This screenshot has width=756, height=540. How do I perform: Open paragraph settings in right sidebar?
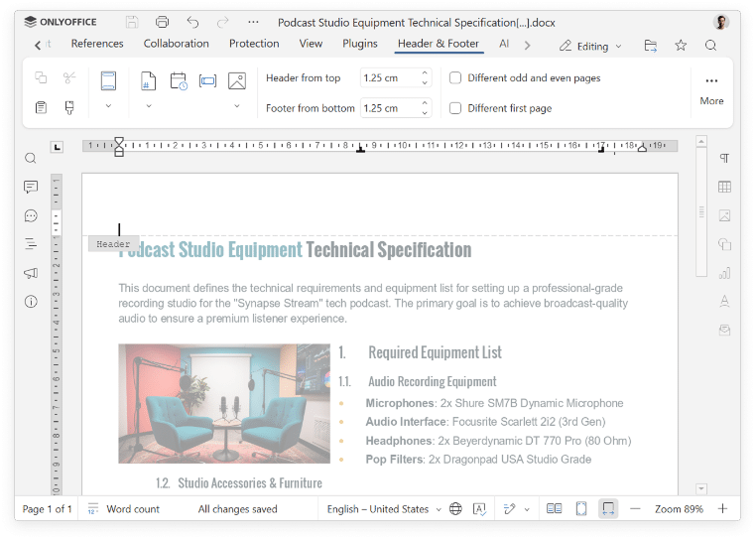click(x=724, y=159)
